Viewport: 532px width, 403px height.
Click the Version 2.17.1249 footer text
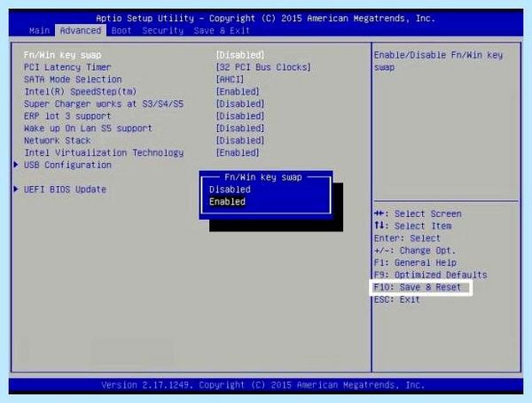(x=263, y=385)
